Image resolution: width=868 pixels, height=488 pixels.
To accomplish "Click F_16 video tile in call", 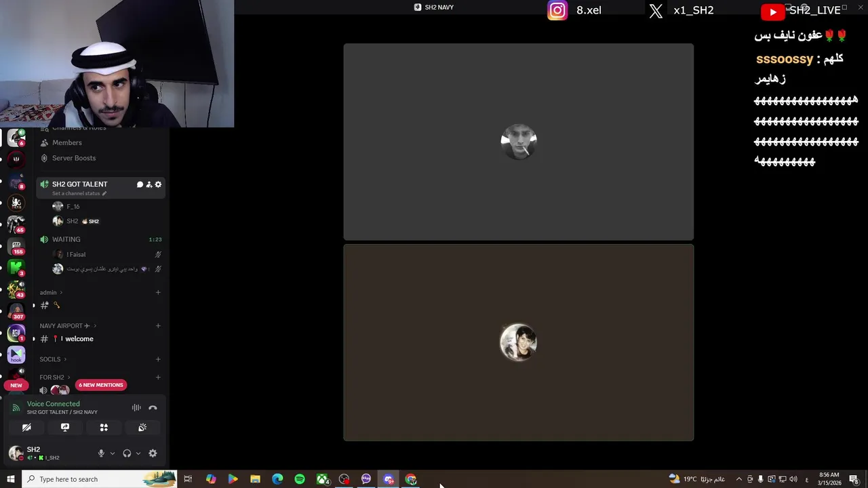I will 518,142.
